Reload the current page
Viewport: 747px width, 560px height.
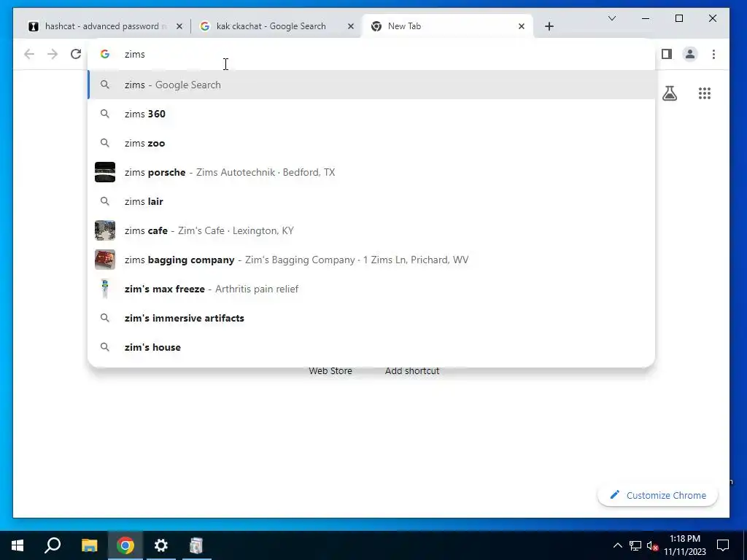[76, 54]
